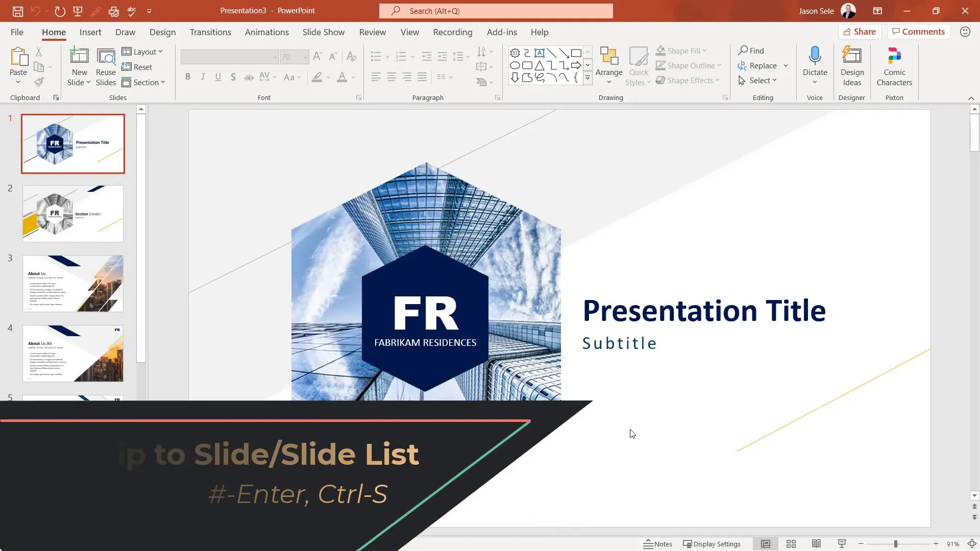Switch to Slide Sorter view
Image resolution: width=980 pixels, height=551 pixels.
tap(791, 544)
